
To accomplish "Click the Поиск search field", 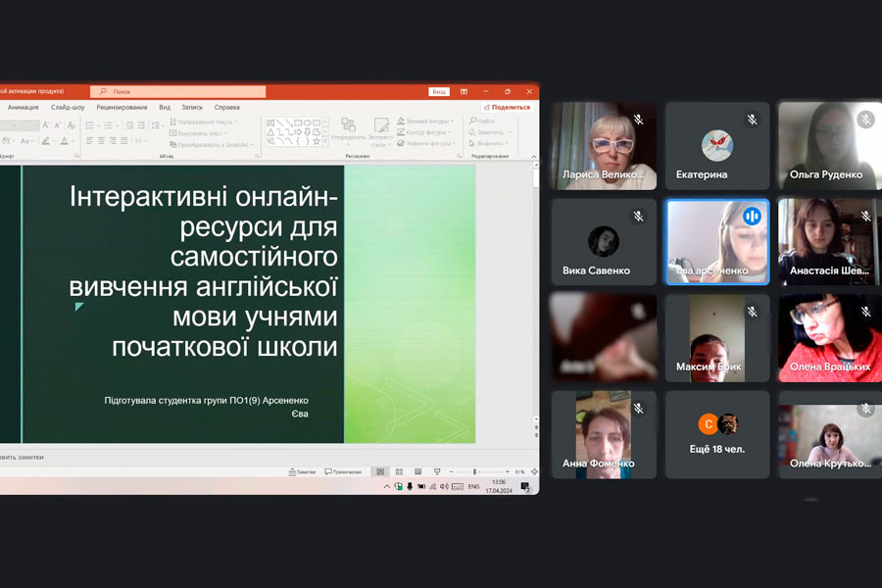I will [x=177, y=92].
